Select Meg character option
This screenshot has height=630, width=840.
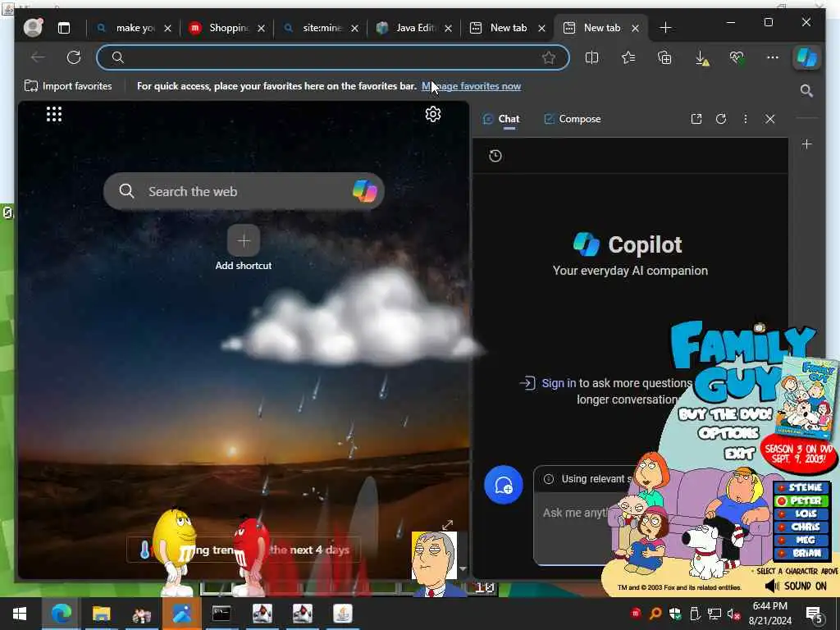[x=801, y=540]
